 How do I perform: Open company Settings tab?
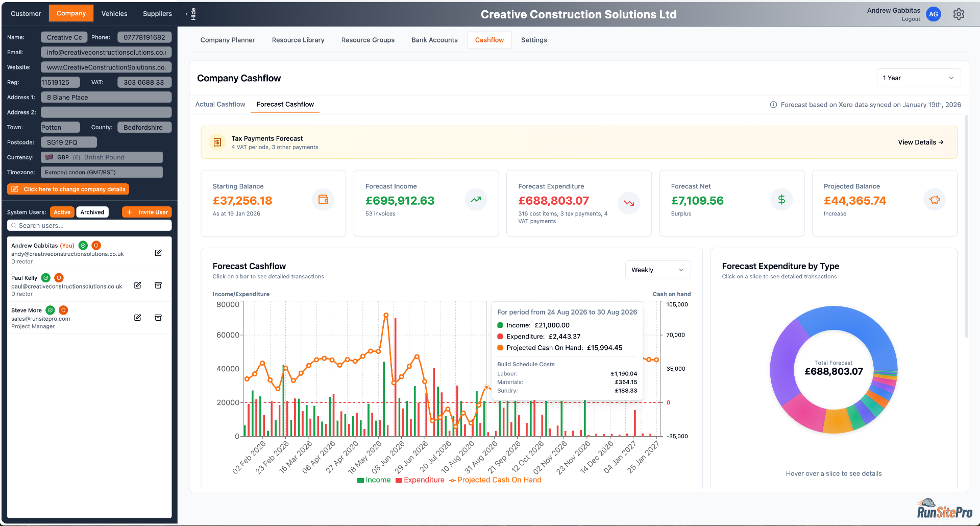534,40
